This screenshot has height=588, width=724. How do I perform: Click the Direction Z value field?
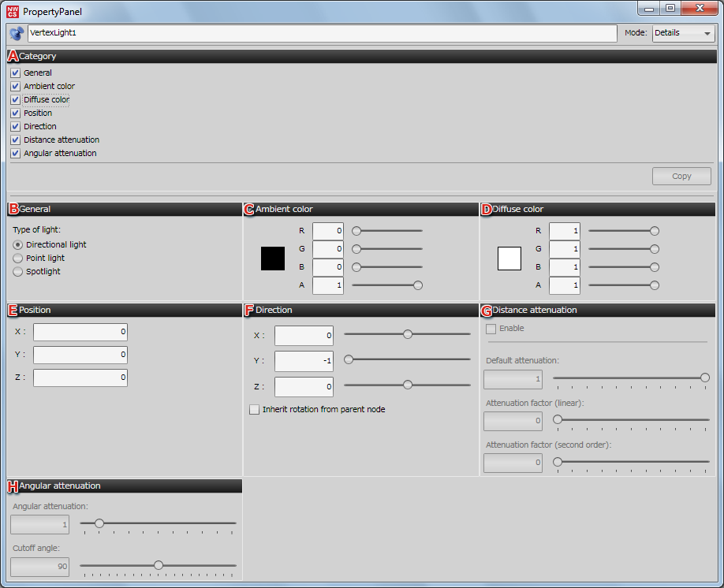pyautogui.click(x=304, y=387)
